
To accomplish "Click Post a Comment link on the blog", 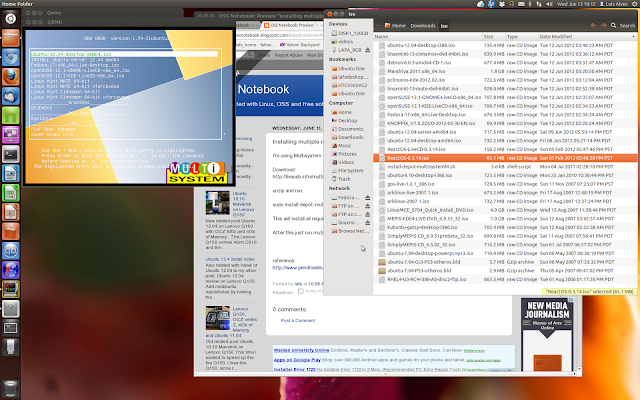I will point(298,320).
